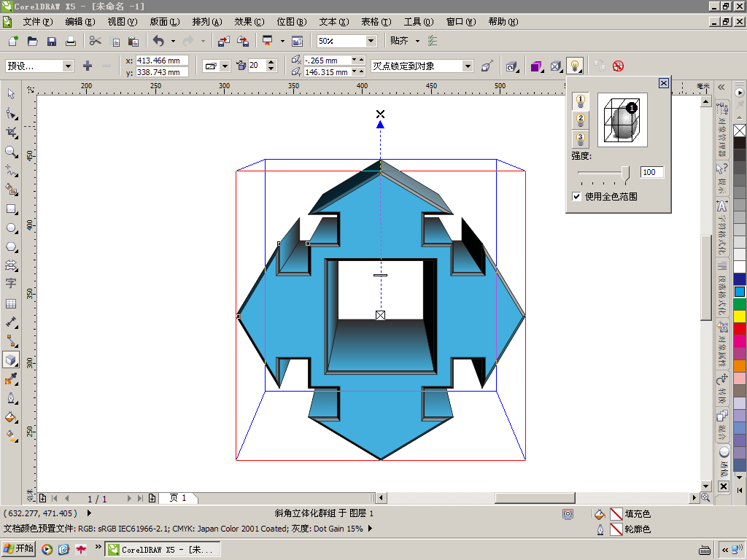Pick the cyan color swatch in palette
Screen dimensions: 747x560
pos(740,292)
